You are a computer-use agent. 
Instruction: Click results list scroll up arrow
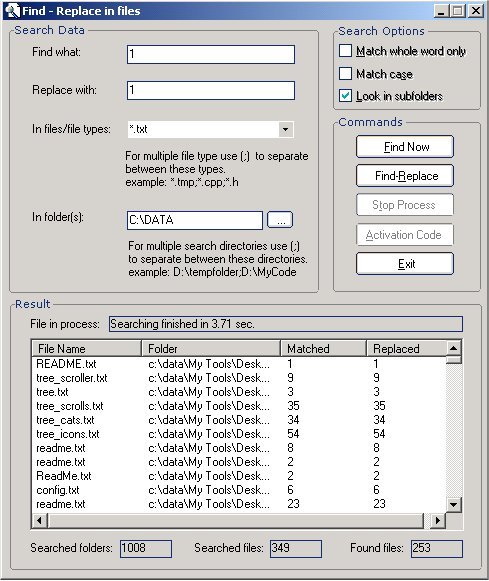click(453, 348)
